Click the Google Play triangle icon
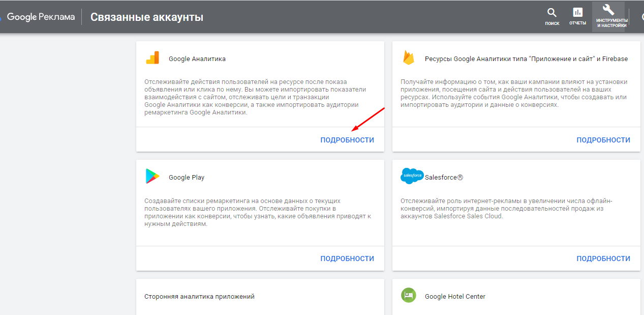The height and width of the screenshot is (315, 644). (152, 177)
